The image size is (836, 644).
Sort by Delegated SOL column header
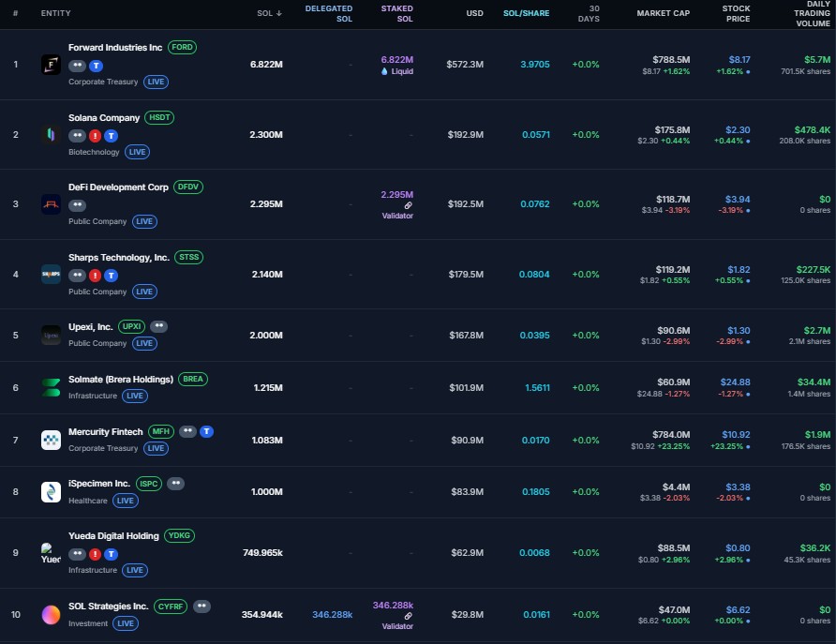328,13
